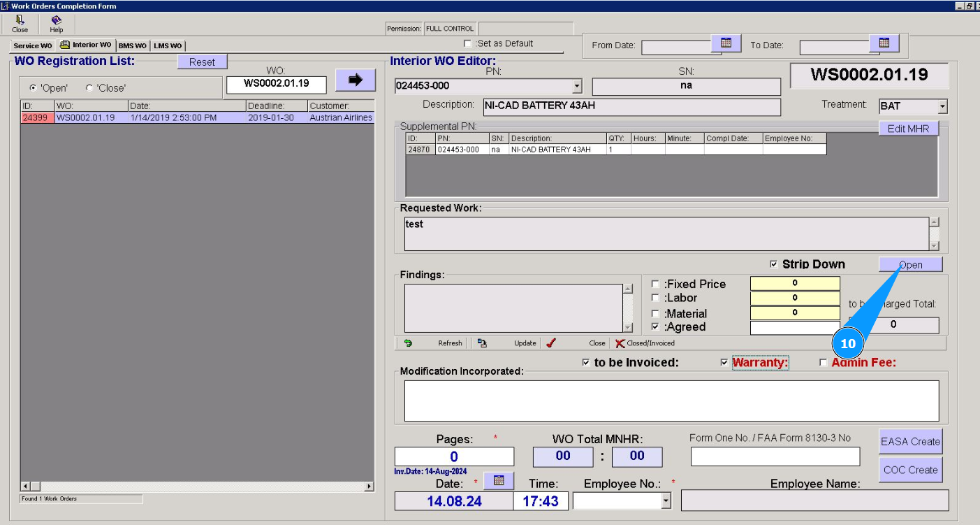Select the 'Close' radio button
This screenshot has width=980, height=525.
pyautogui.click(x=89, y=88)
